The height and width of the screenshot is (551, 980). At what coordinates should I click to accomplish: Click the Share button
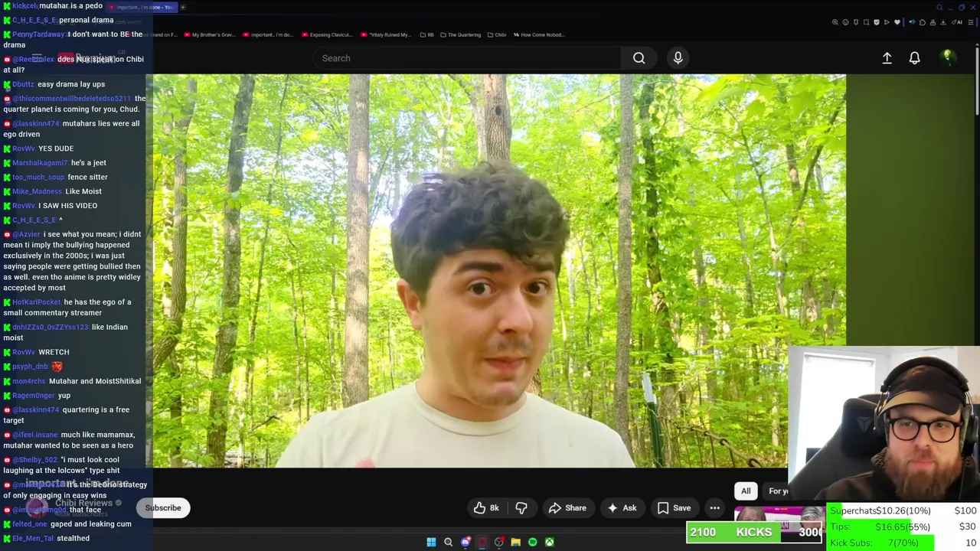pos(567,507)
